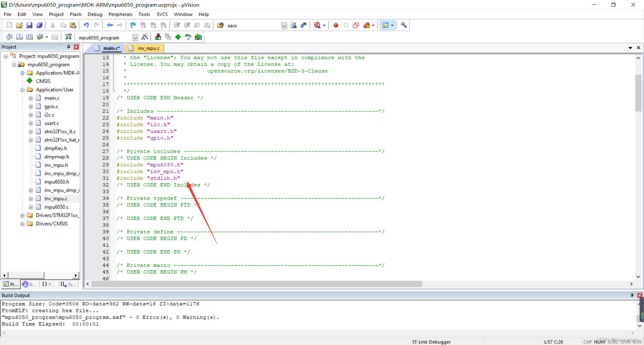
Task: Open Manage Run-Time Environment via the green diamond icon
Action: (178, 37)
